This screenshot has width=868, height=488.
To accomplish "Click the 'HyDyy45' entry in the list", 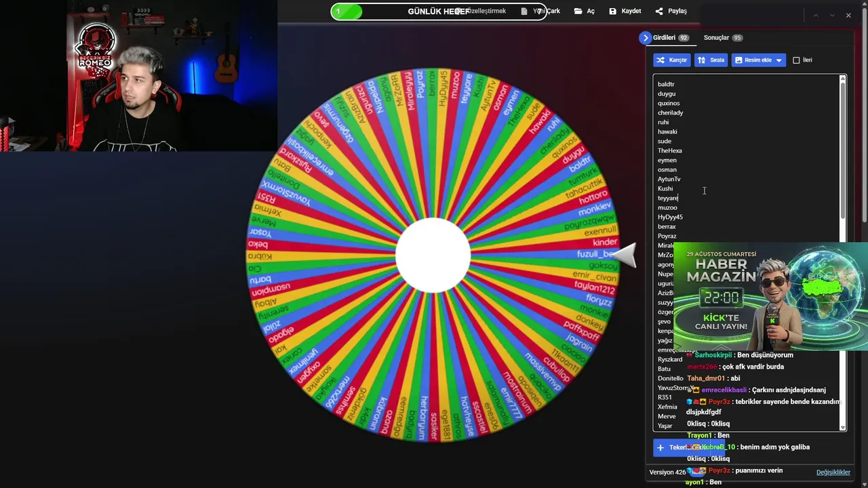I will pos(670,217).
